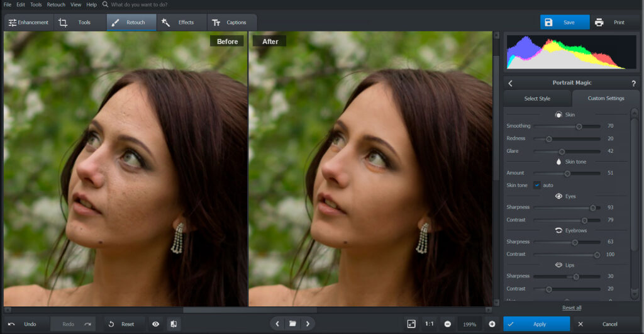Click the zoom in plus icon
The width and height of the screenshot is (644, 334).
point(492,324)
